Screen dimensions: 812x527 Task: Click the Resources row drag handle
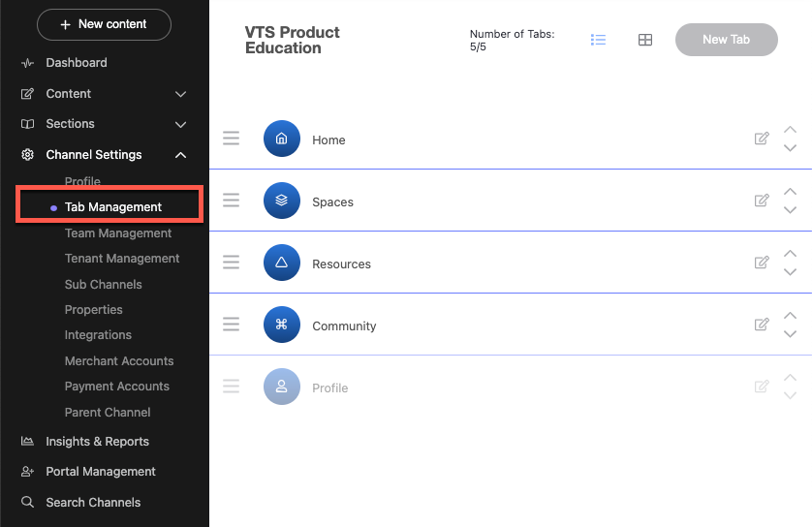[x=231, y=263]
